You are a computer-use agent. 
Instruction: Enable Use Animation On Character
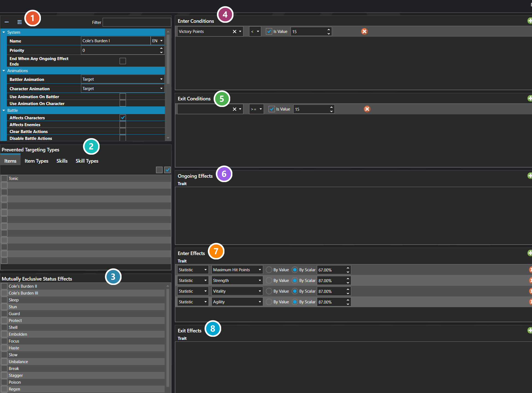pyautogui.click(x=123, y=103)
